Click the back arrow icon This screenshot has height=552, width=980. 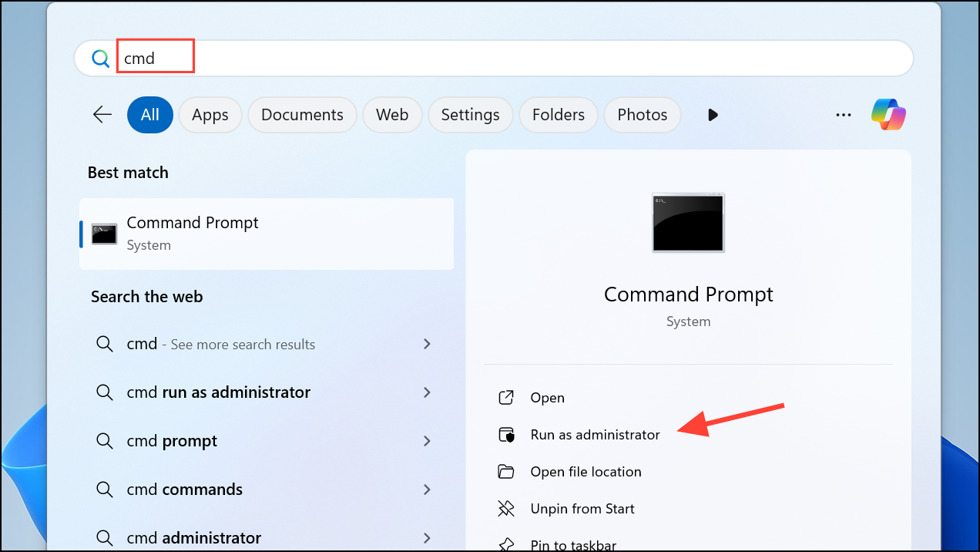point(102,115)
